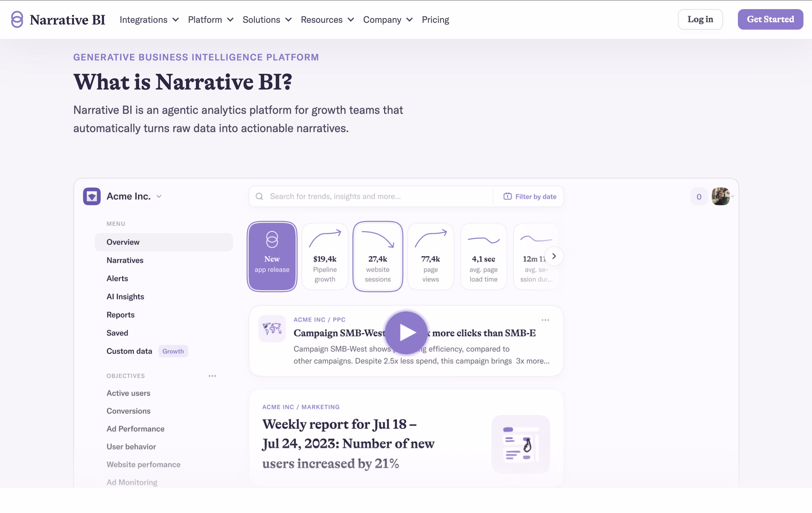Screen dimensions: 812x513
Task: Open the Company dropdown menu
Action: pos(388,20)
